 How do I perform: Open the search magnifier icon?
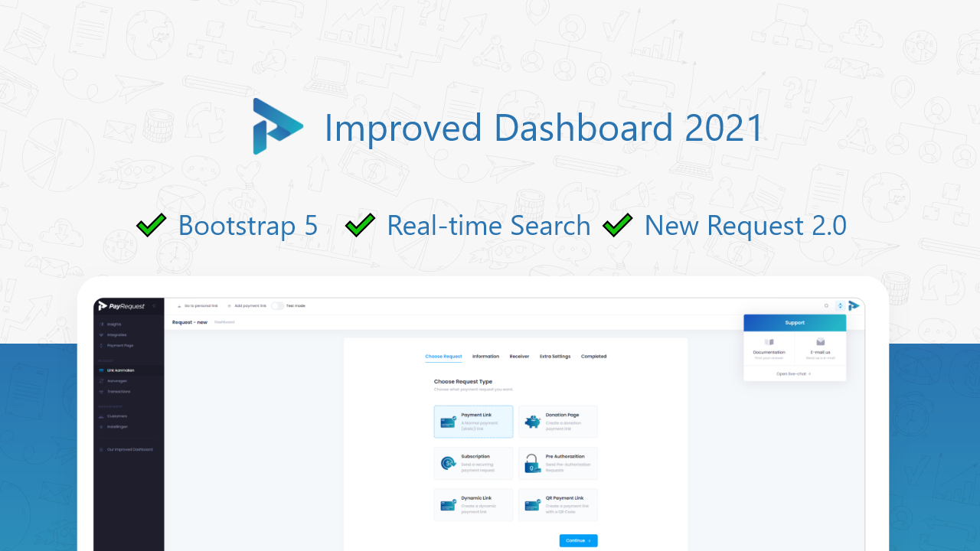pos(826,306)
